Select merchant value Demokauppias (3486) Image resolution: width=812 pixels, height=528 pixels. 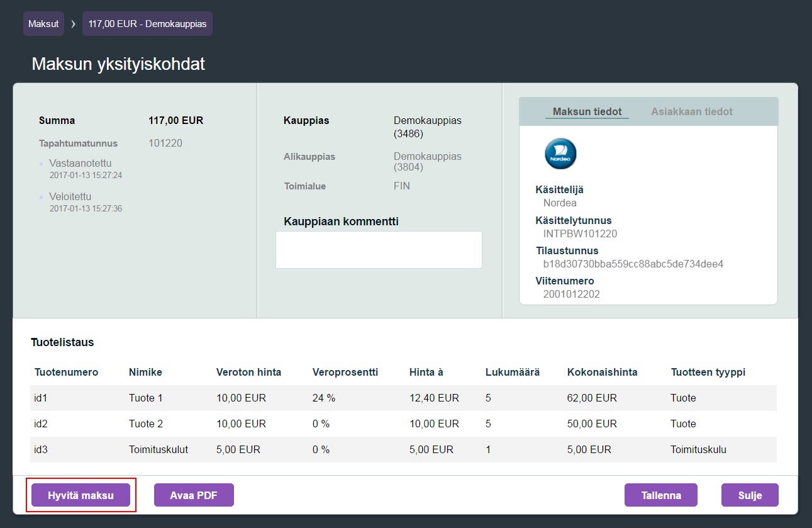428,127
